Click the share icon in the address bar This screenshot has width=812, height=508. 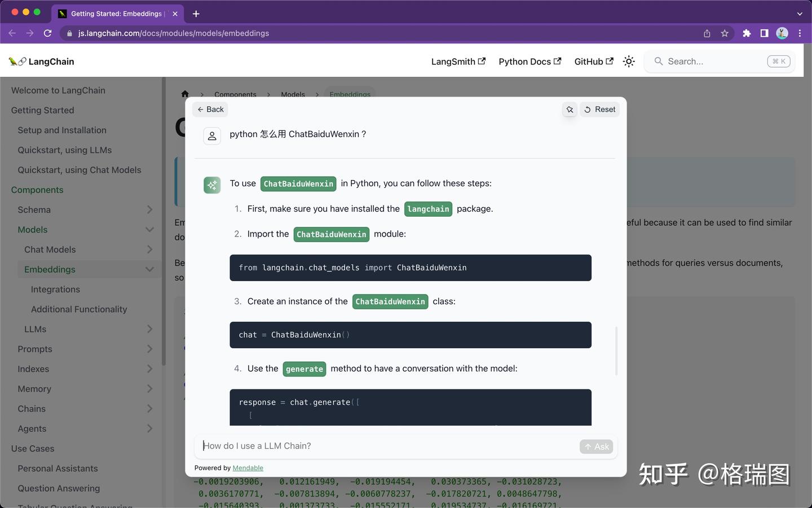(707, 33)
